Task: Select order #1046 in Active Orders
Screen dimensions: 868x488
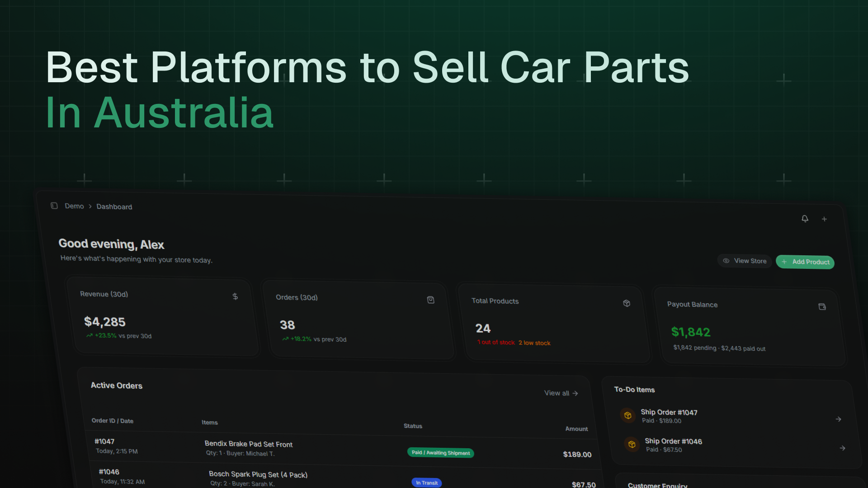Action: coord(109,472)
